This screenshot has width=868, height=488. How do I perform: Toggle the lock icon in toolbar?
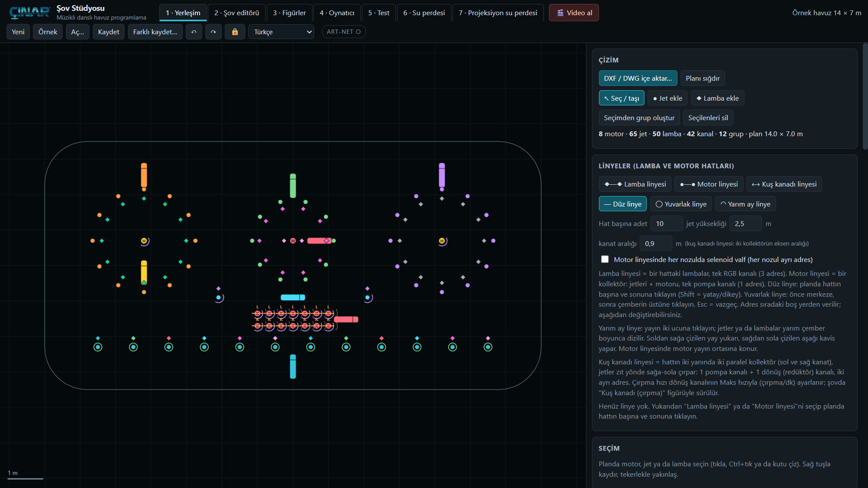[x=235, y=32]
